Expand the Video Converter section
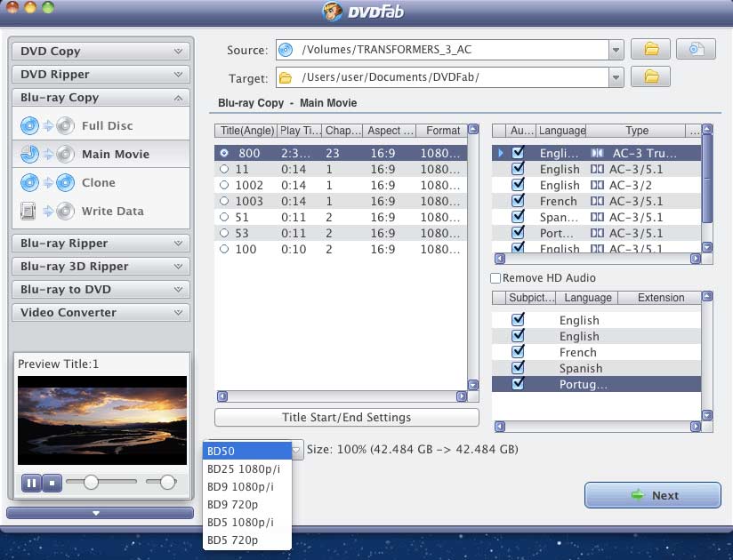733x560 pixels. [101, 313]
